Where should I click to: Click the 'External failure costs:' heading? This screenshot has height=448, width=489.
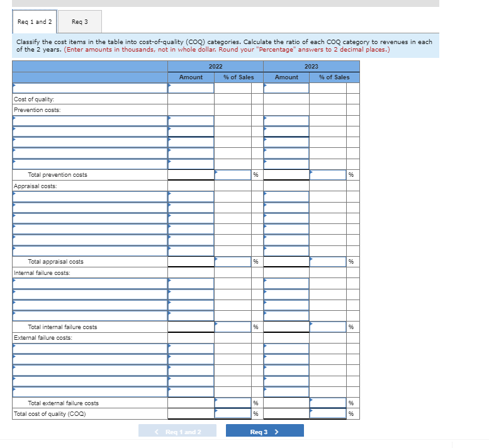43,338
